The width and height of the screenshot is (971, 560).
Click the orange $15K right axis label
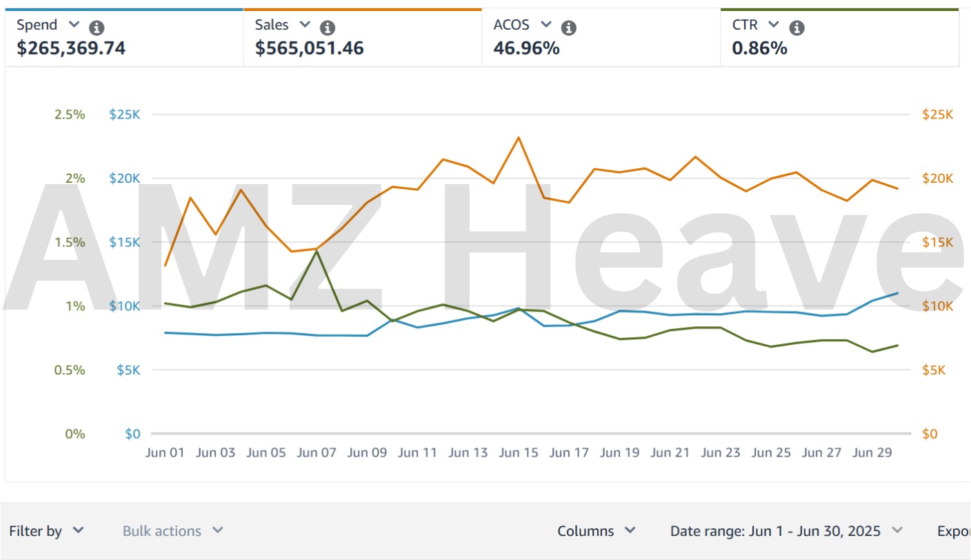tap(938, 243)
